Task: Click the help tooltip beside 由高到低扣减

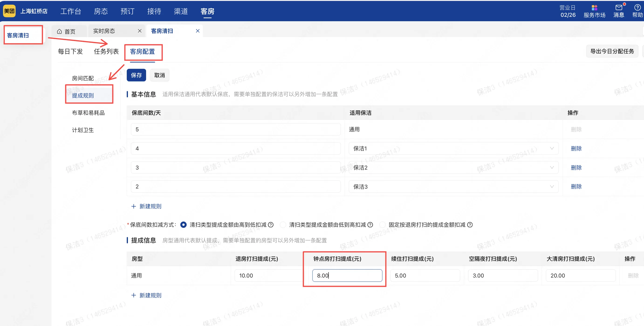Action: point(271,225)
